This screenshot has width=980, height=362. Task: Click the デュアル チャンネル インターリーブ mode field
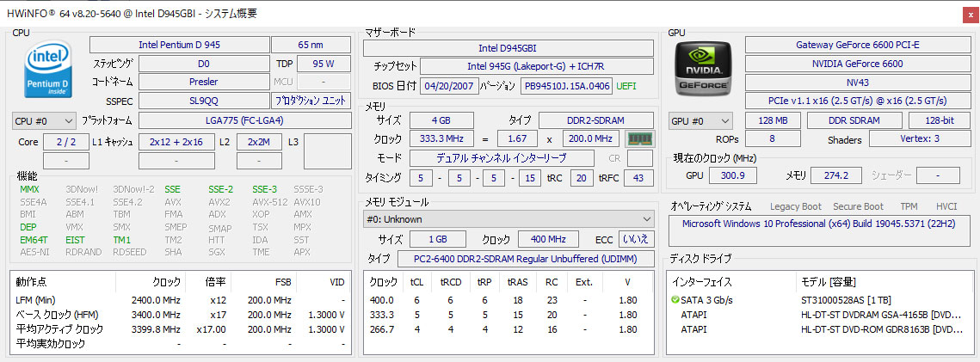(x=502, y=158)
